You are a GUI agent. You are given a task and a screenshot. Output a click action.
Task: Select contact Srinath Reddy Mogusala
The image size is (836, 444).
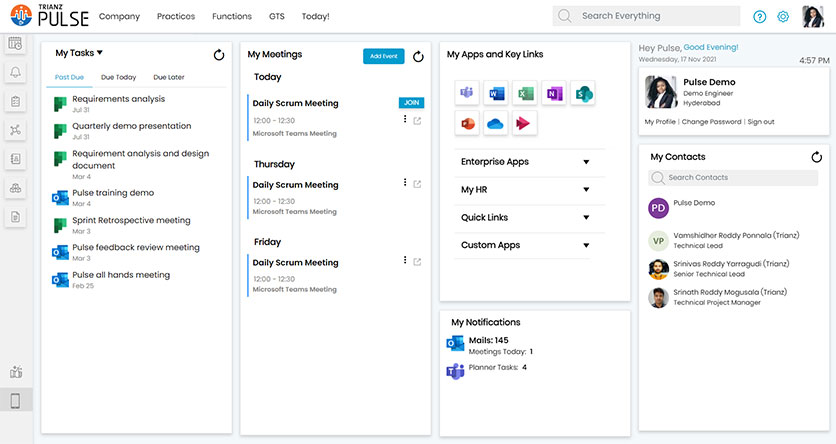730,292
